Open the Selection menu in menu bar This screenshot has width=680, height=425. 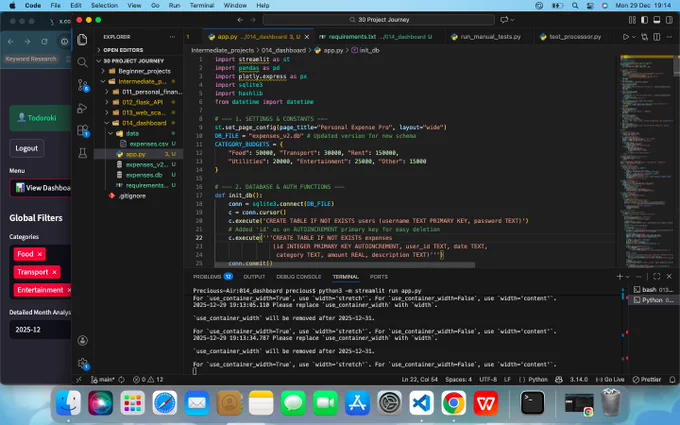pos(104,5)
